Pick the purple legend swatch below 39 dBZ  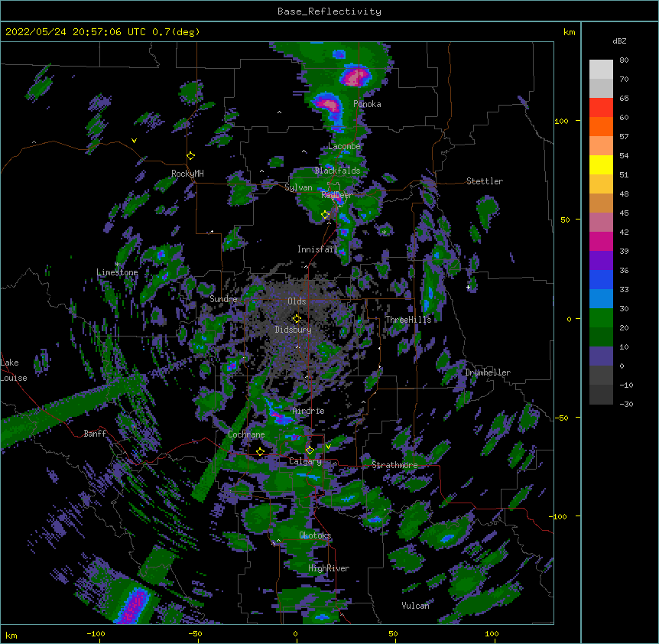point(601,261)
